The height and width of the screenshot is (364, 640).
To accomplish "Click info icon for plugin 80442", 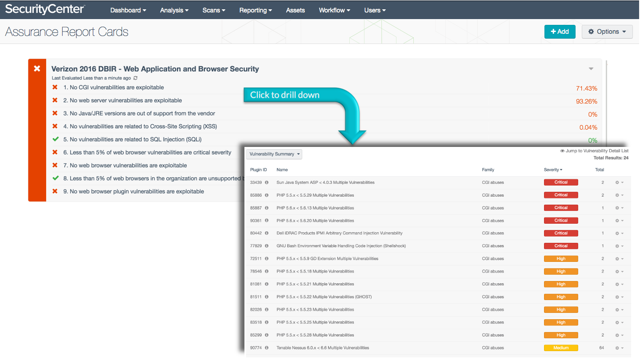I will [267, 233].
